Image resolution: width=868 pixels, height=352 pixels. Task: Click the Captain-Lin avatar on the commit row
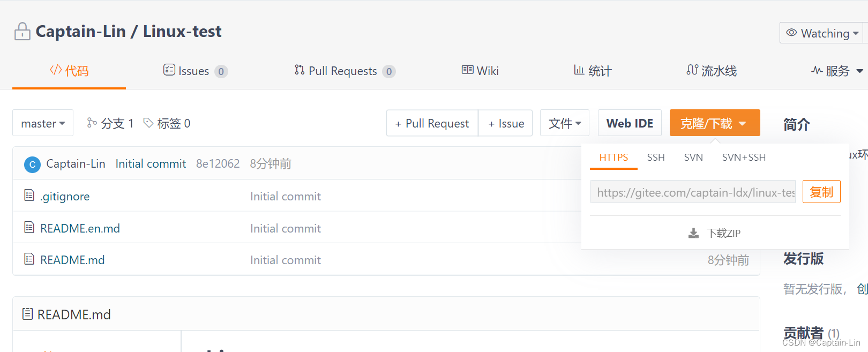32,164
